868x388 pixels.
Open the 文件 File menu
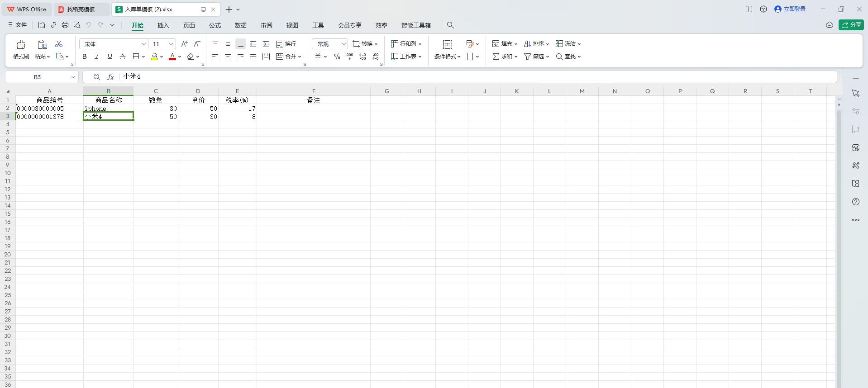coord(17,25)
